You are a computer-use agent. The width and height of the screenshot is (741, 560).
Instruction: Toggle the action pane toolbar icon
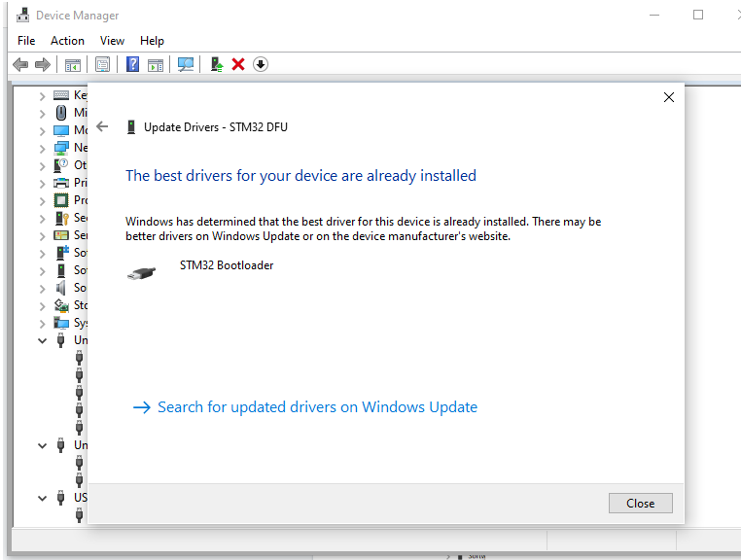pos(156,64)
